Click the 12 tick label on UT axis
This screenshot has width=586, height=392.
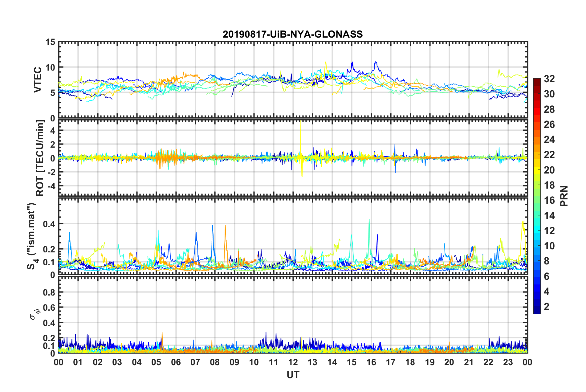[293, 362]
